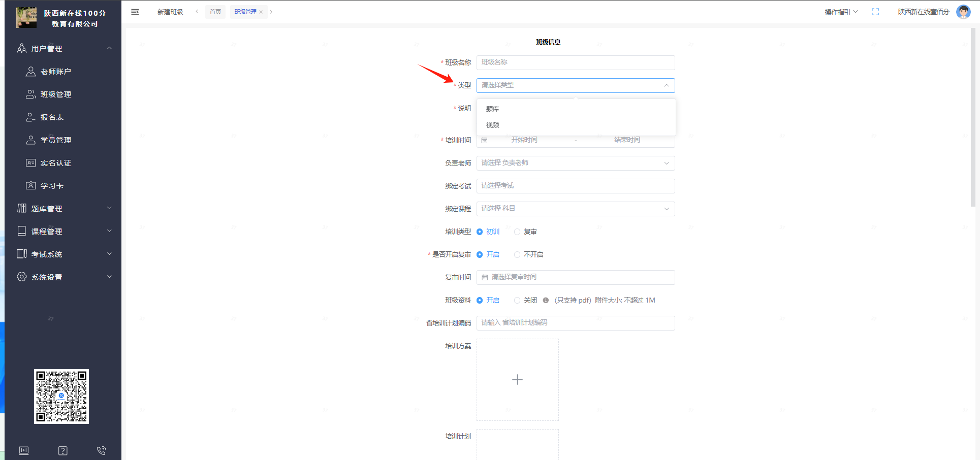Choose 视频 from type dropdown list

pyautogui.click(x=576, y=125)
